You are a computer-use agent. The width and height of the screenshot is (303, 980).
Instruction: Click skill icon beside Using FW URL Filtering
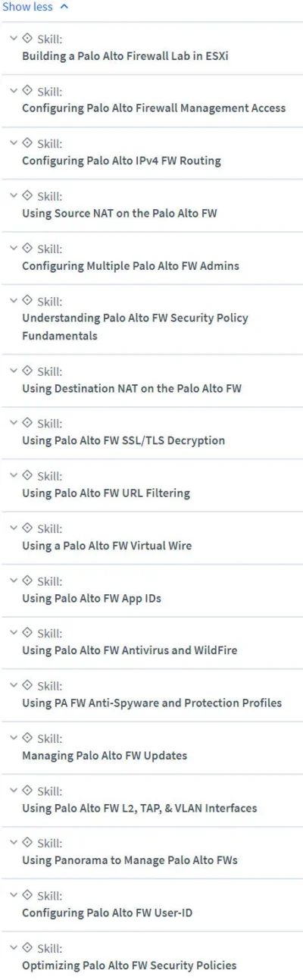28,475
